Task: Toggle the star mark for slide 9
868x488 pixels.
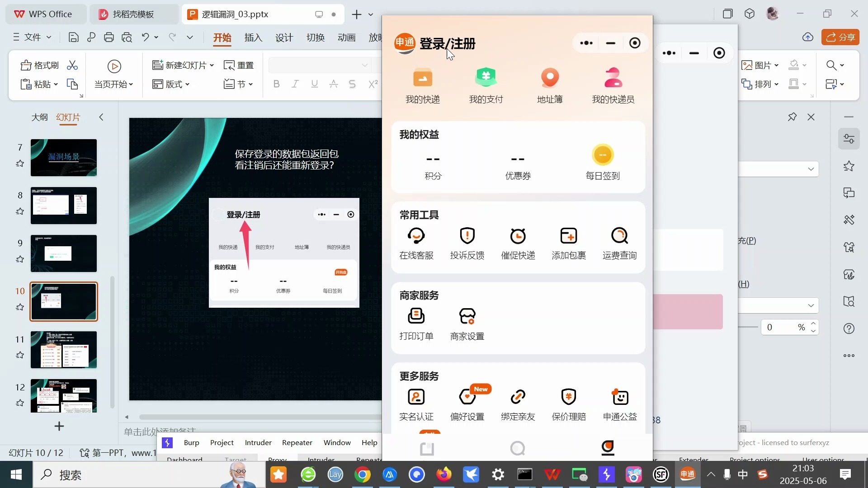Action: click(20, 259)
